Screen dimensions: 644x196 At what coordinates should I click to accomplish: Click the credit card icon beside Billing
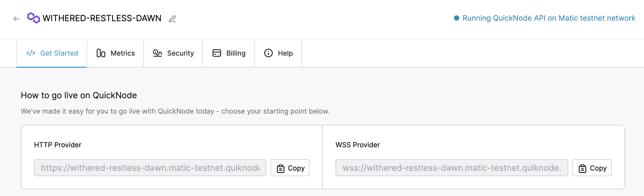(x=217, y=53)
